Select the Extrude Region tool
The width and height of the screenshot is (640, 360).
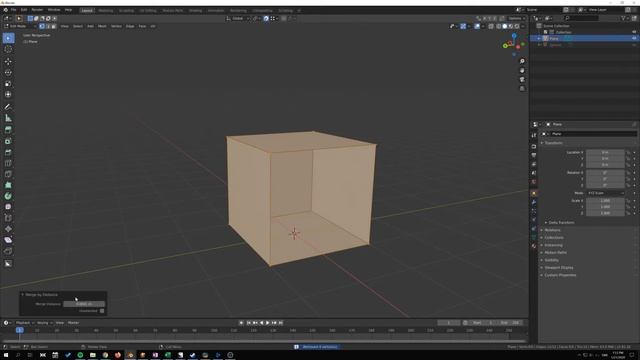(x=8, y=130)
